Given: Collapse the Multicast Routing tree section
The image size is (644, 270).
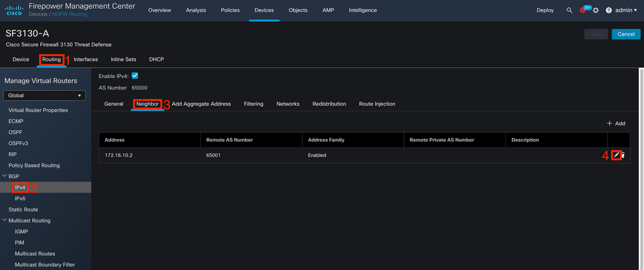Looking at the screenshot, I should pos(5,220).
